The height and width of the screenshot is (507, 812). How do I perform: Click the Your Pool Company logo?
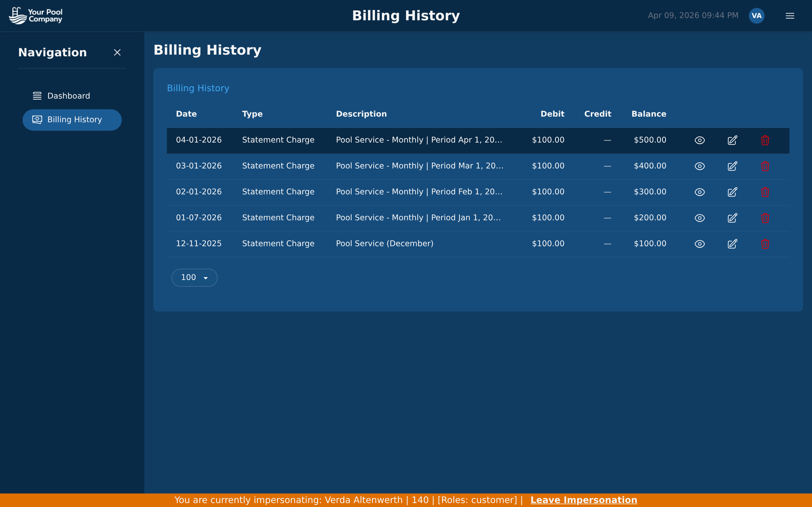pyautogui.click(x=36, y=15)
